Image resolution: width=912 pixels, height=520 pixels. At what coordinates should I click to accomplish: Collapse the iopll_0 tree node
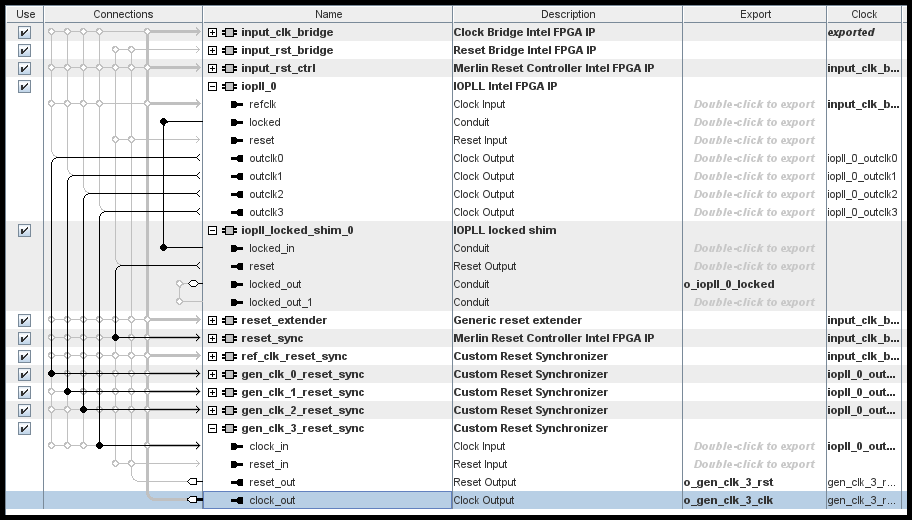click(212, 86)
